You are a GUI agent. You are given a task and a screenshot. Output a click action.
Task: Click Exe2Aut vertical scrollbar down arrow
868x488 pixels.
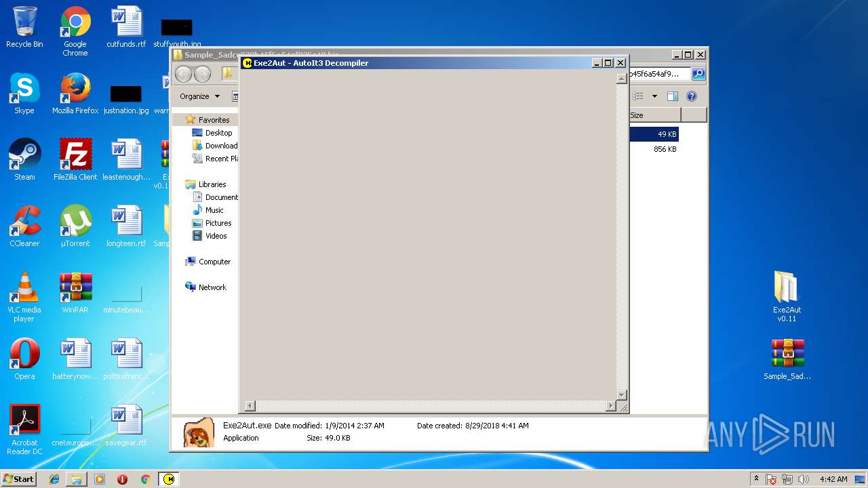pos(621,394)
